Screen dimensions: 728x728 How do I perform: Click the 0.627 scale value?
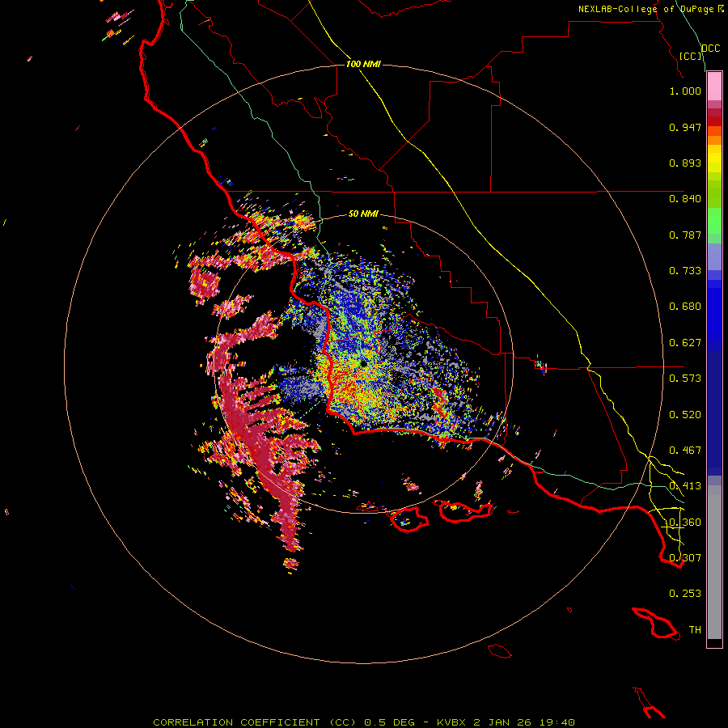(x=685, y=343)
